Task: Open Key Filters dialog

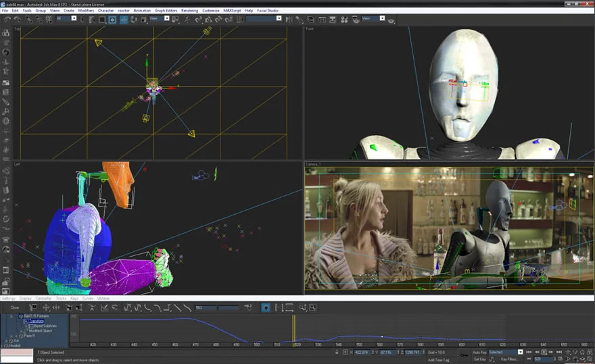Action: [x=508, y=359]
